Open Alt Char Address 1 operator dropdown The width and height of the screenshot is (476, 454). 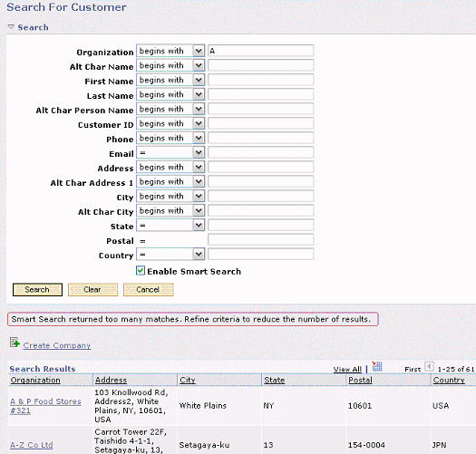[x=170, y=181]
